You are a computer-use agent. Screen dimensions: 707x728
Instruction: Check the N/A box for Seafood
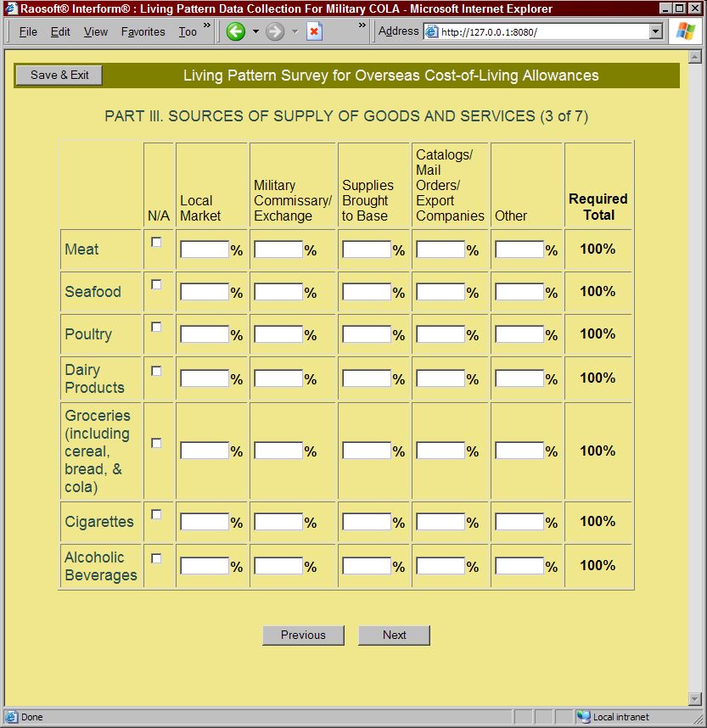pyautogui.click(x=156, y=284)
